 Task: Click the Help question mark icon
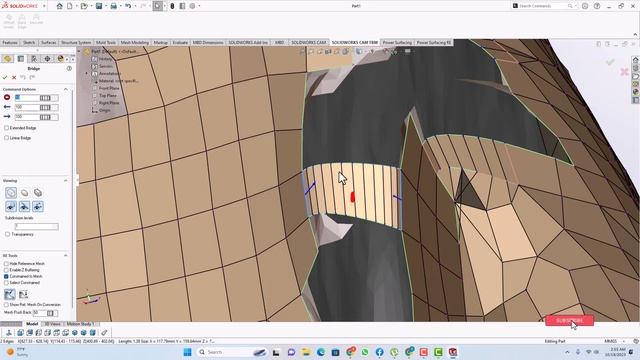click(x=597, y=6)
